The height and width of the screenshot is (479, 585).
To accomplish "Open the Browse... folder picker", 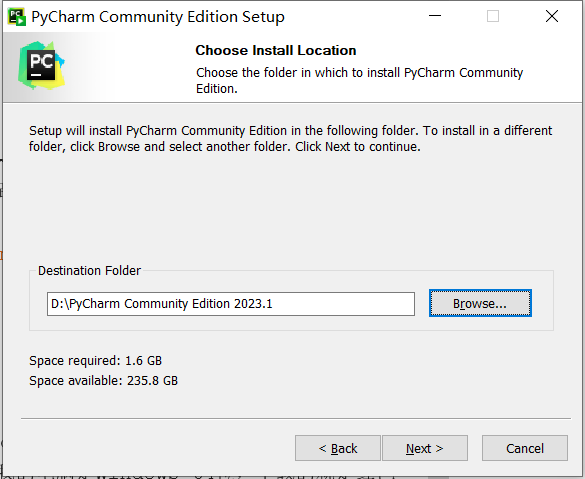I will coord(480,303).
